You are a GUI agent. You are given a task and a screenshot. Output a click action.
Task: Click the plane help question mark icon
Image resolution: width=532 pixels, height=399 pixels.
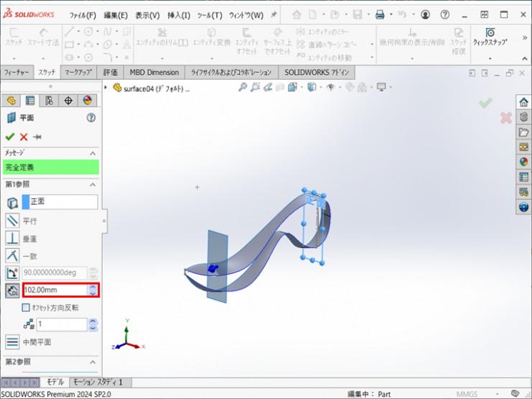91,118
